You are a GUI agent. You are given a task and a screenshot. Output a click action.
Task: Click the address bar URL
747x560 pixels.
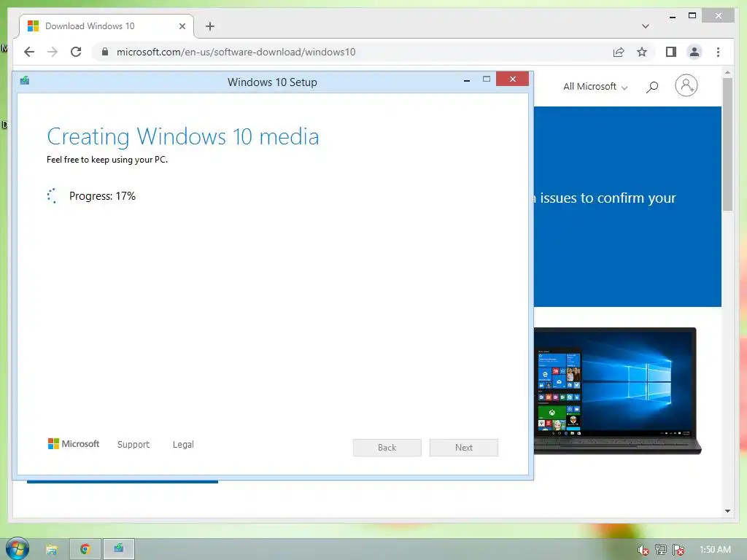click(236, 52)
